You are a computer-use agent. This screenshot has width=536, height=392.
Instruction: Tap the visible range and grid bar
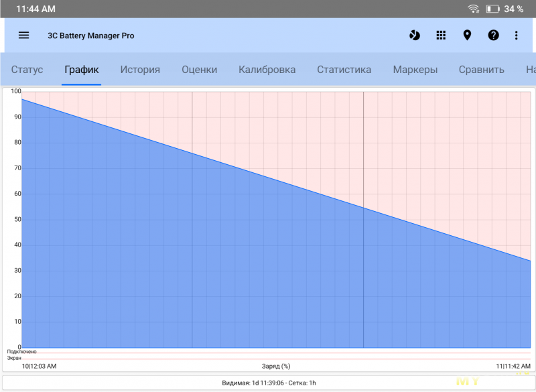(268, 383)
